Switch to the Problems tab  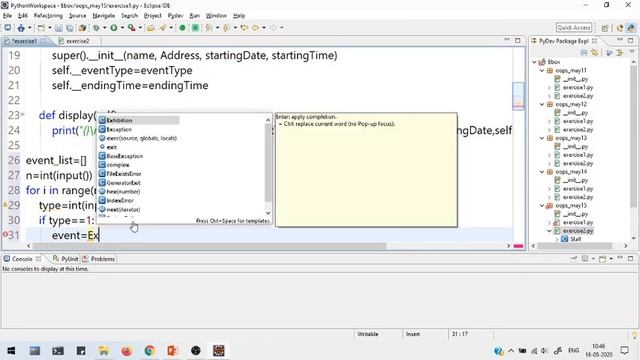point(99,259)
